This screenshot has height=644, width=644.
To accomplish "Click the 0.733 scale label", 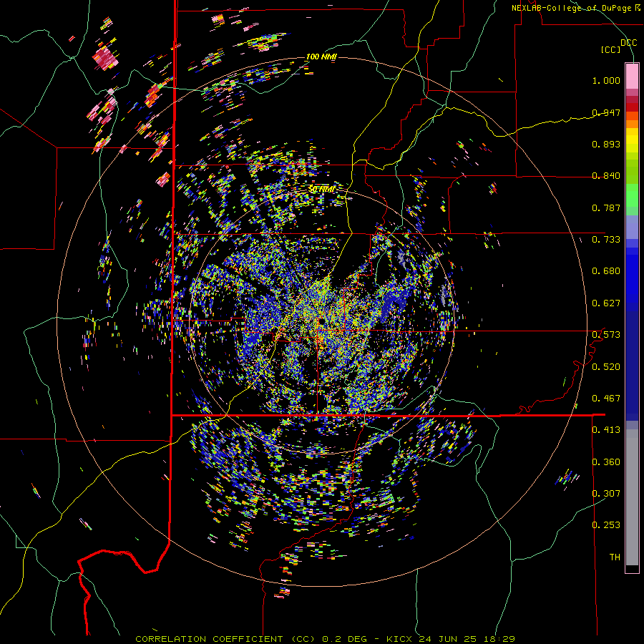I will click(606, 239).
